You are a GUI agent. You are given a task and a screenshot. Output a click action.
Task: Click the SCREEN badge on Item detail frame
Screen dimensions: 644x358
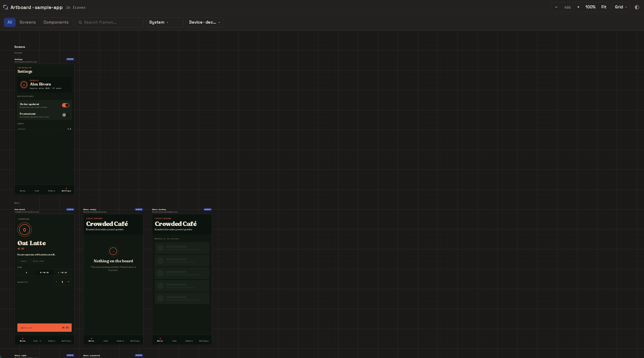[x=70, y=209]
